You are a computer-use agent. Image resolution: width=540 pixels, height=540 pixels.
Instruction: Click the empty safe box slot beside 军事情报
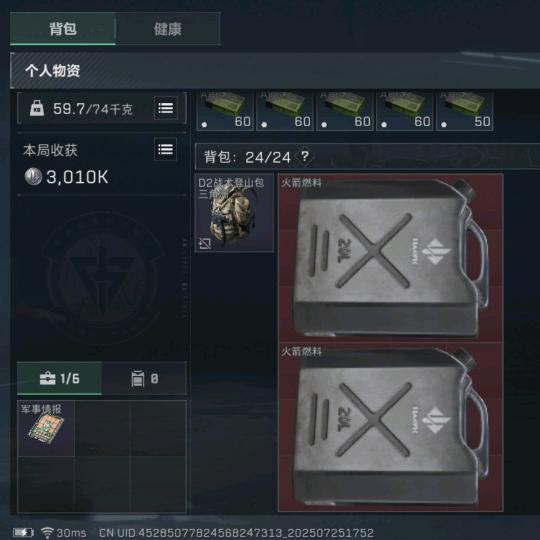(x=102, y=428)
